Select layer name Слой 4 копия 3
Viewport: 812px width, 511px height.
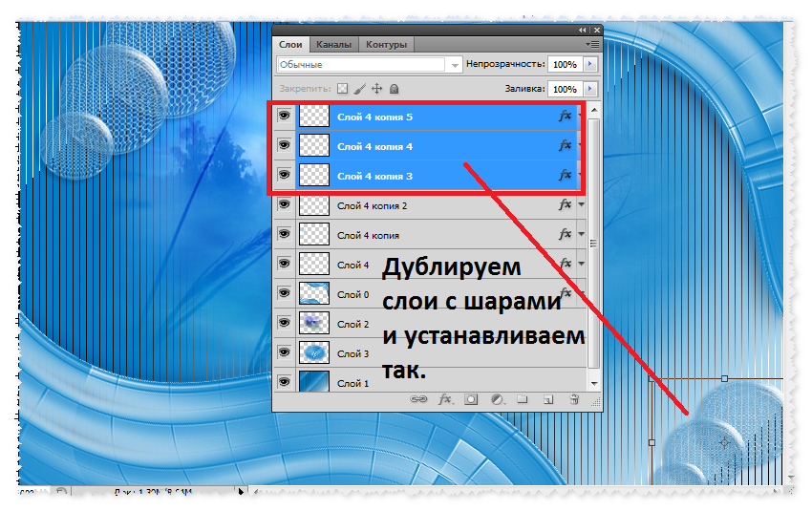[x=374, y=176]
